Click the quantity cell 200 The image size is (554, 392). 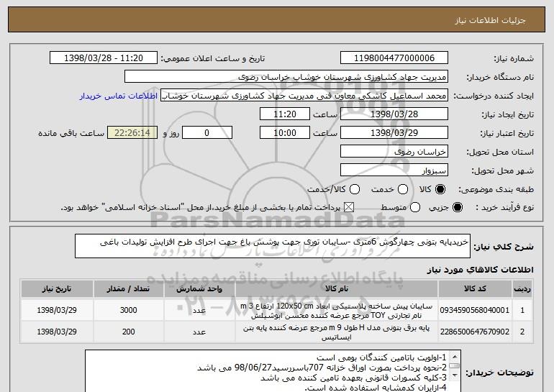128,332
